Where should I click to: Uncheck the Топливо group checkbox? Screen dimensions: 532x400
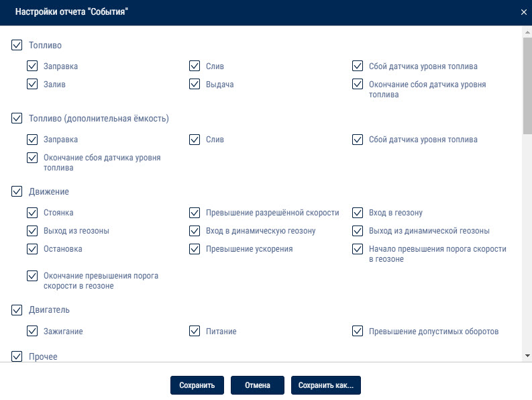pos(17,45)
